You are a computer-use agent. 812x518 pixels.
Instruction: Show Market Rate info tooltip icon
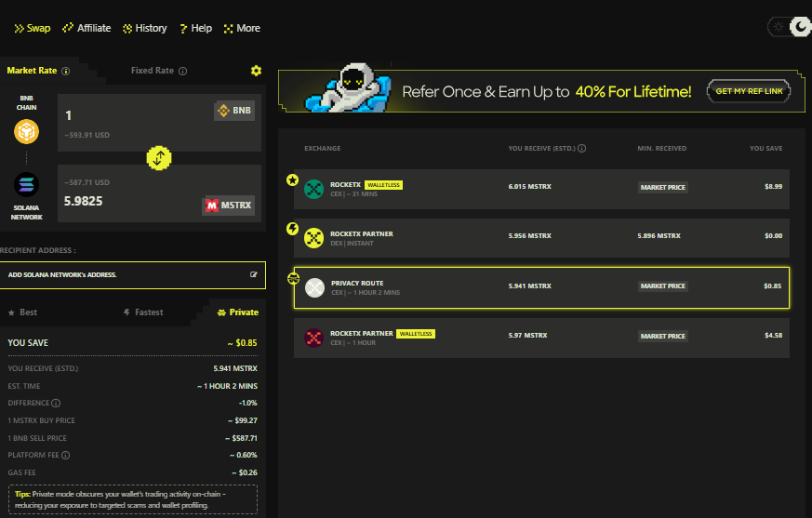pos(66,71)
